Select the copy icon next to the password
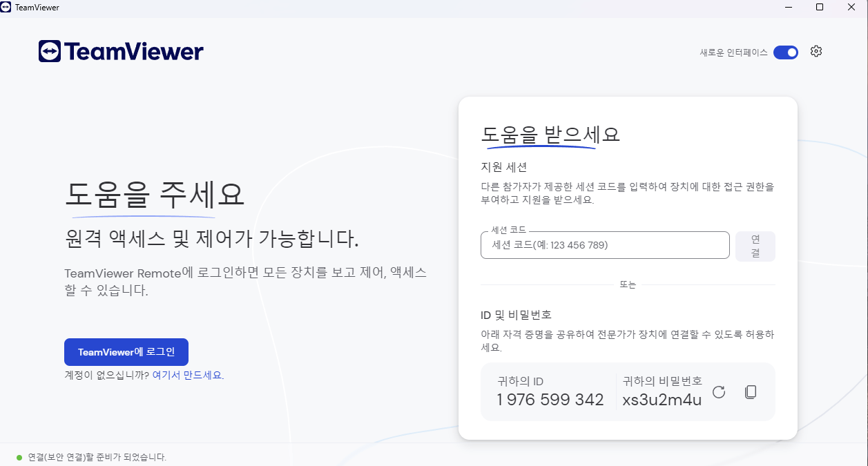Screen dimensions: 868x466 pyautogui.click(x=751, y=391)
